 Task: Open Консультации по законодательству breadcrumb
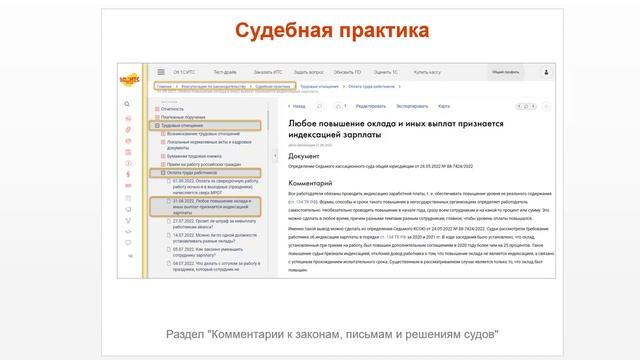(x=213, y=87)
